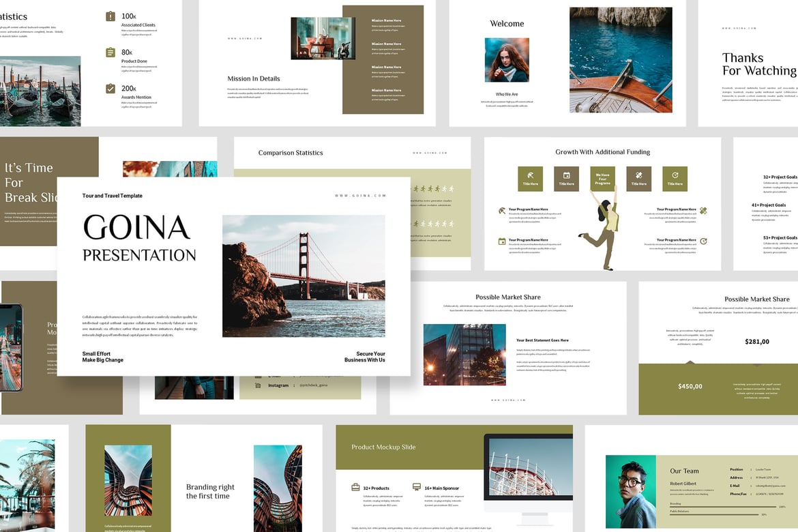Click the 32+ Project Goals text
This screenshot has height=532, width=798.
pyautogui.click(x=780, y=177)
